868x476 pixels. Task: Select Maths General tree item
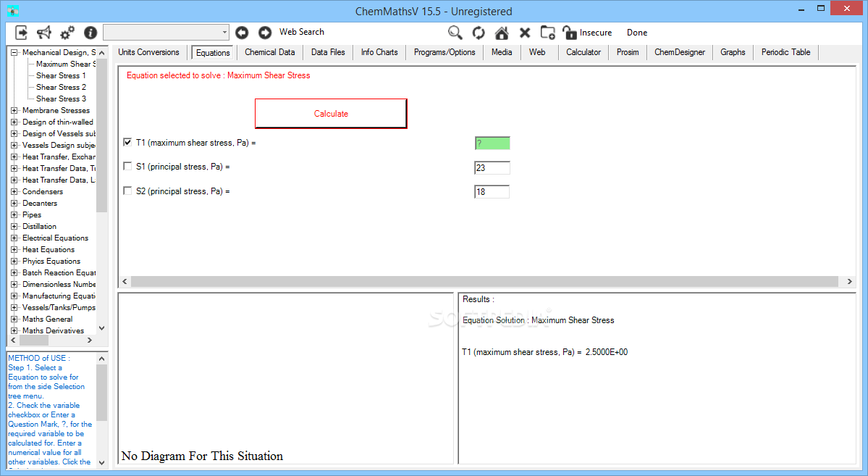[x=48, y=320]
